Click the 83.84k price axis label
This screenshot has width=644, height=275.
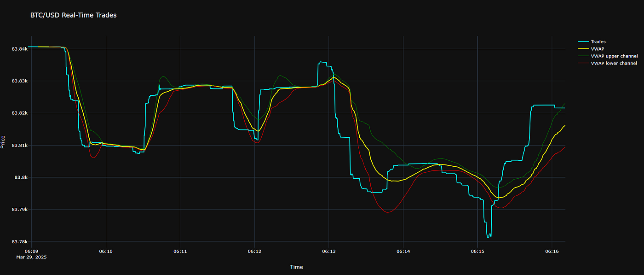coord(20,49)
